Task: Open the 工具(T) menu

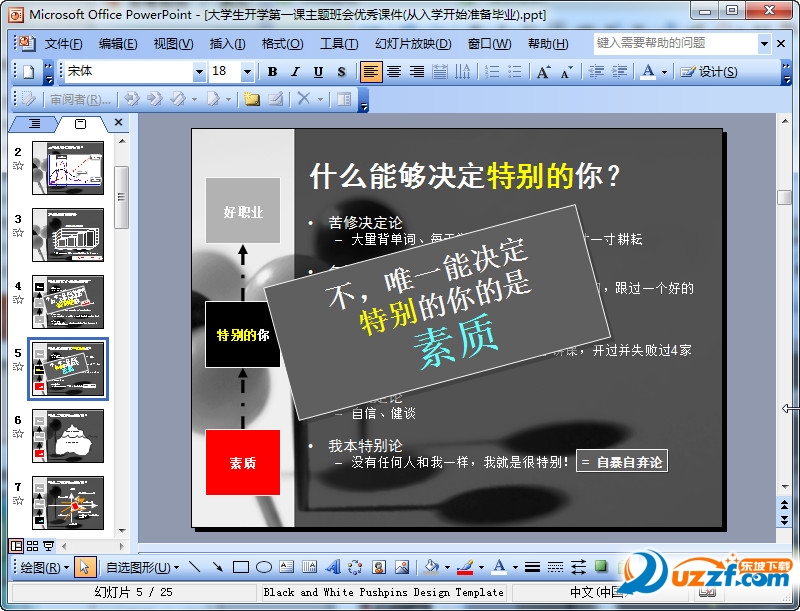Action: click(x=339, y=44)
